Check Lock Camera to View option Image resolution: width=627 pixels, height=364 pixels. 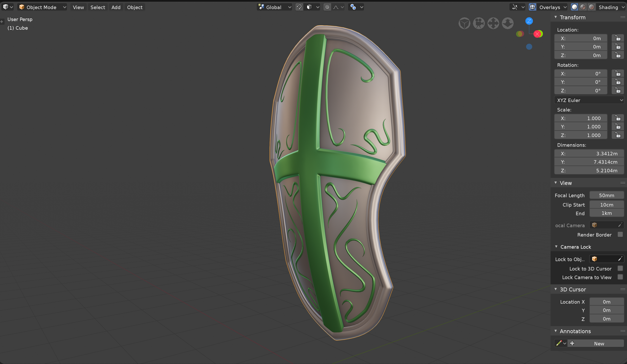[x=620, y=277]
